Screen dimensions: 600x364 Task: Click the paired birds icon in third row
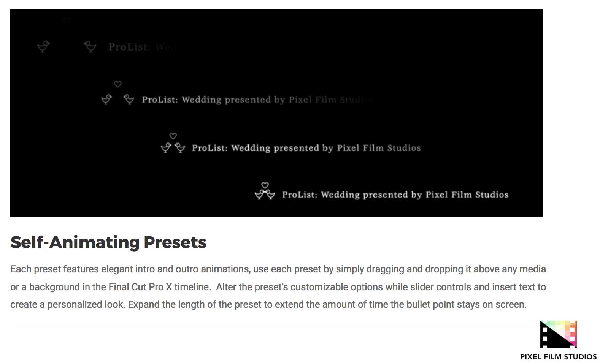tap(173, 147)
